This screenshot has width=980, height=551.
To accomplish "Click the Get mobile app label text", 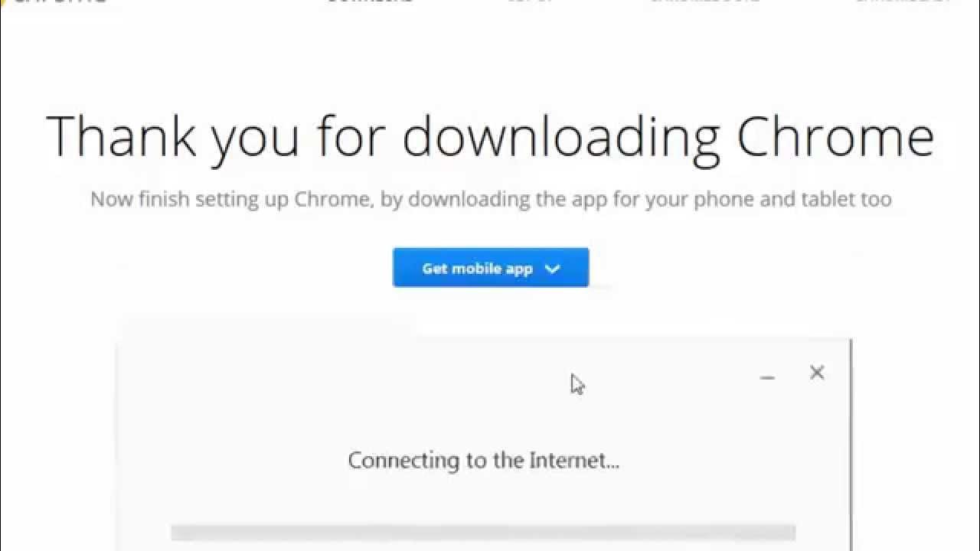I will [476, 269].
